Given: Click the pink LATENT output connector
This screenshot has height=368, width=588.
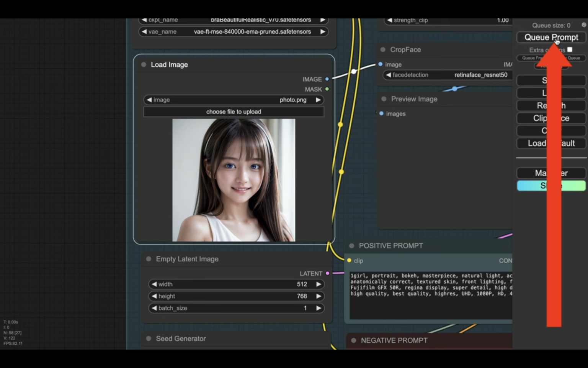Looking at the screenshot, I should tap(327, 273).
